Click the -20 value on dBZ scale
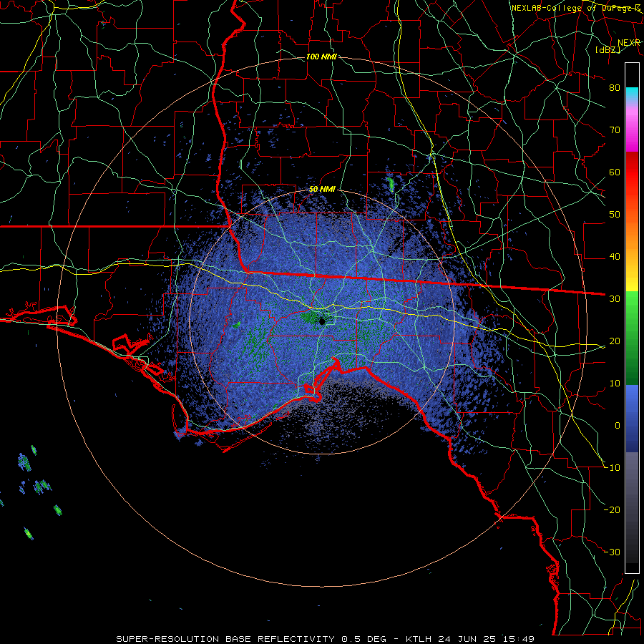644x644 pixels. click(x=612, y=510)
